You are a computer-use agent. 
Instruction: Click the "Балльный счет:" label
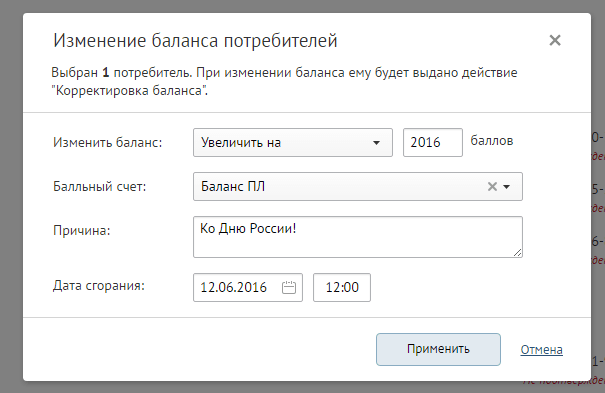click(100, 187)
